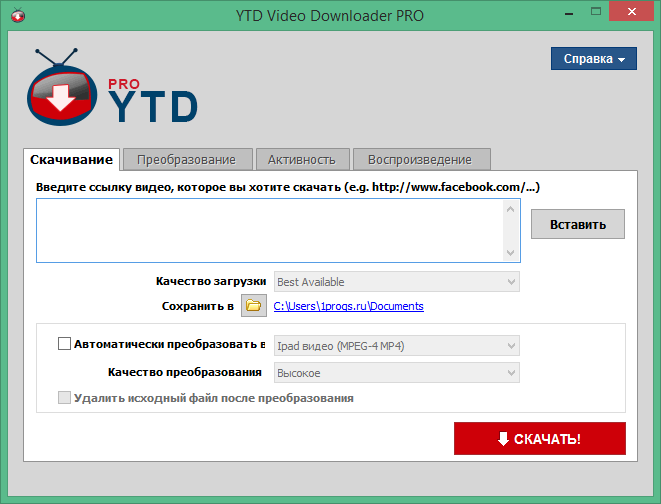Click the URL box scroll down arrow

(511, 252)
